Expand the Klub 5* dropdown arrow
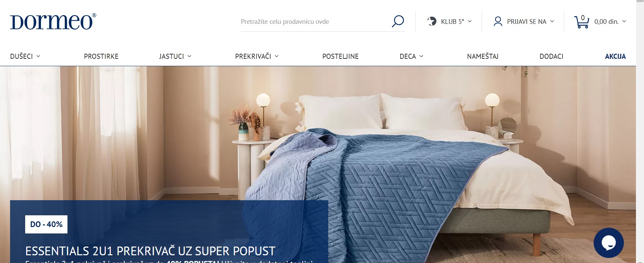Viewport: 644px width, 263px height. 470,21
